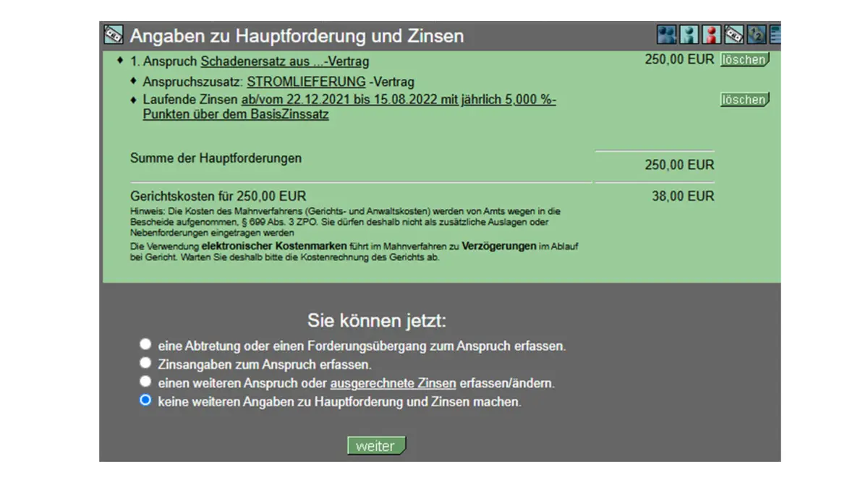Click the '38,00 EUR' court cost amount
The image size is (868, 488).
click(683, 196)
